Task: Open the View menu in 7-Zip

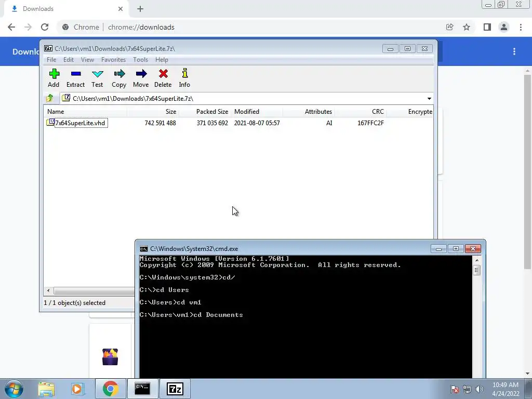Action: [87, 60]
